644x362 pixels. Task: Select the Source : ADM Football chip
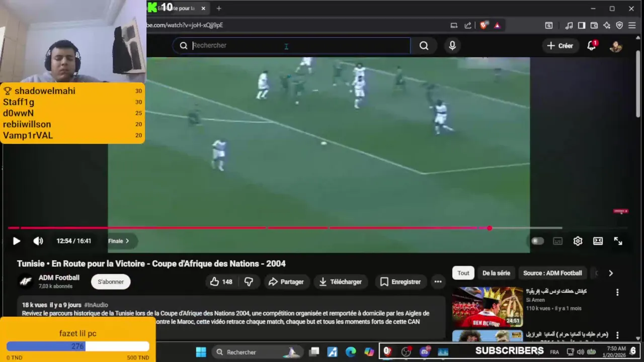tap(552, 273)
